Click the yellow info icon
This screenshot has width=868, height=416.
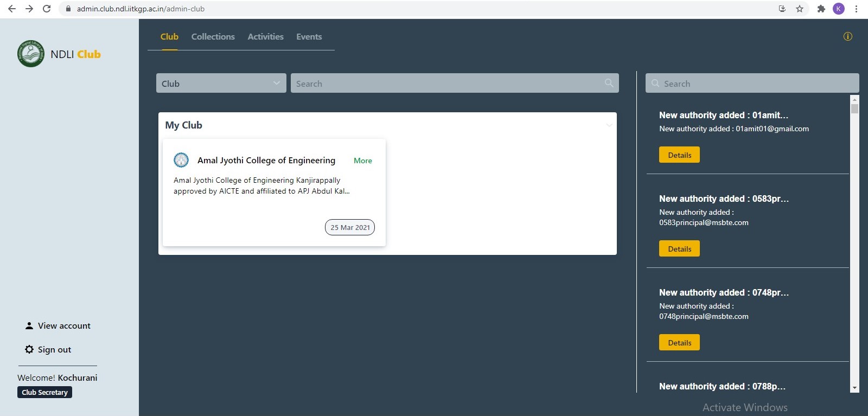(847, 36)
